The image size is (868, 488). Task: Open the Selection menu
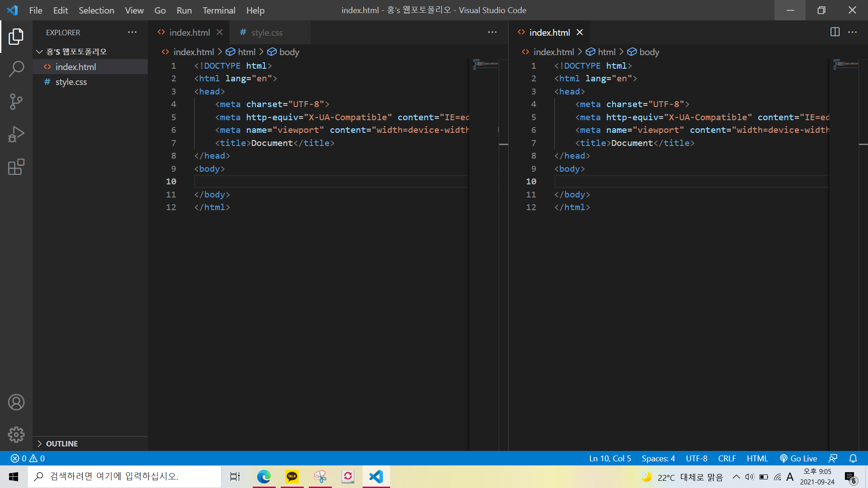coord(96,10)
